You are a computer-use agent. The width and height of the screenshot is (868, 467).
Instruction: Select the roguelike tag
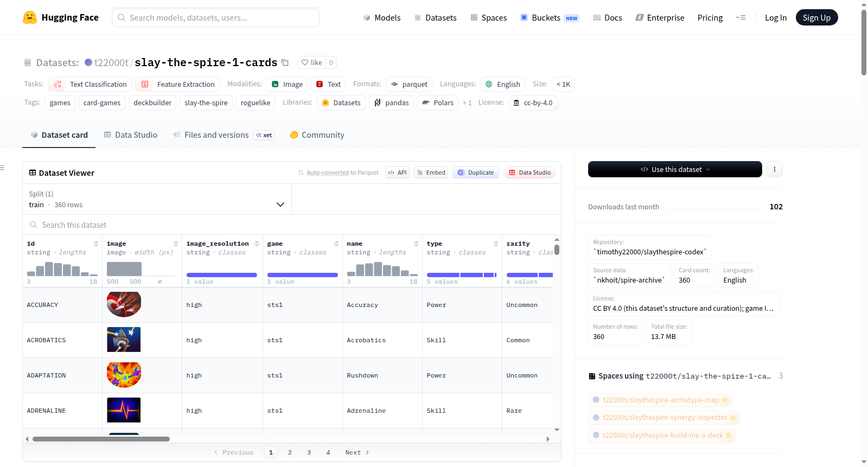point(256,103)
